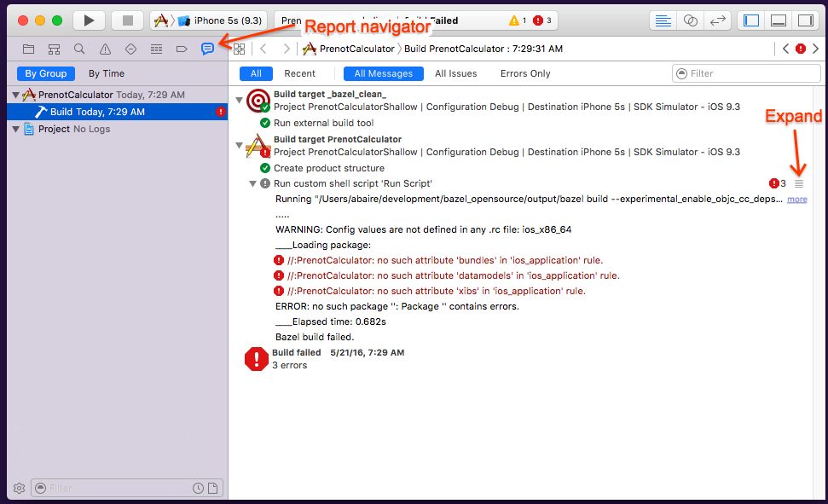Click the log Filter search field
The width and height of the screenshot is (828, 504).
[746, 73]
